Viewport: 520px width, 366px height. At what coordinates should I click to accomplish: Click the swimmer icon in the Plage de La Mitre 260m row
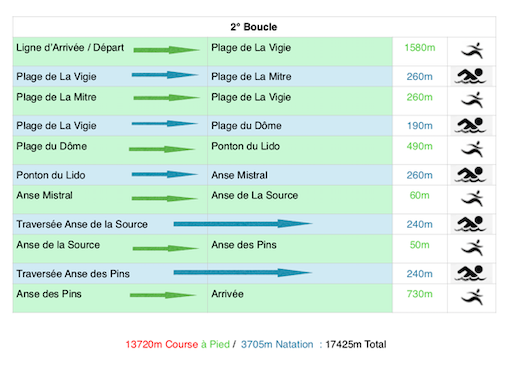(x=471, y=76)
